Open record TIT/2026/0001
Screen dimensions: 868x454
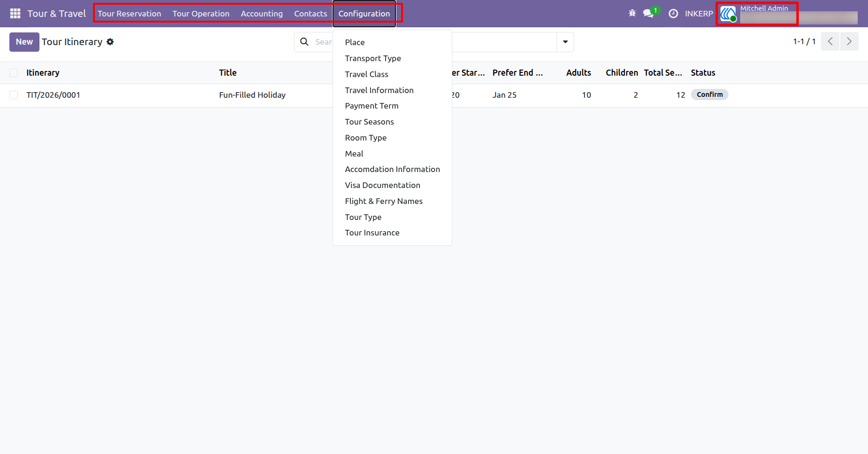[x=53, y=95]
